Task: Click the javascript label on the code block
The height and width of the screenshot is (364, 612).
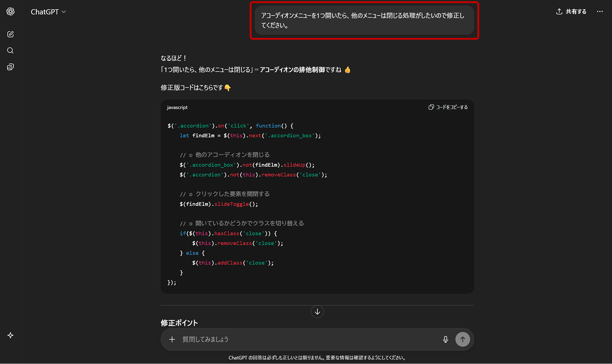Action: tap(177, 107)
